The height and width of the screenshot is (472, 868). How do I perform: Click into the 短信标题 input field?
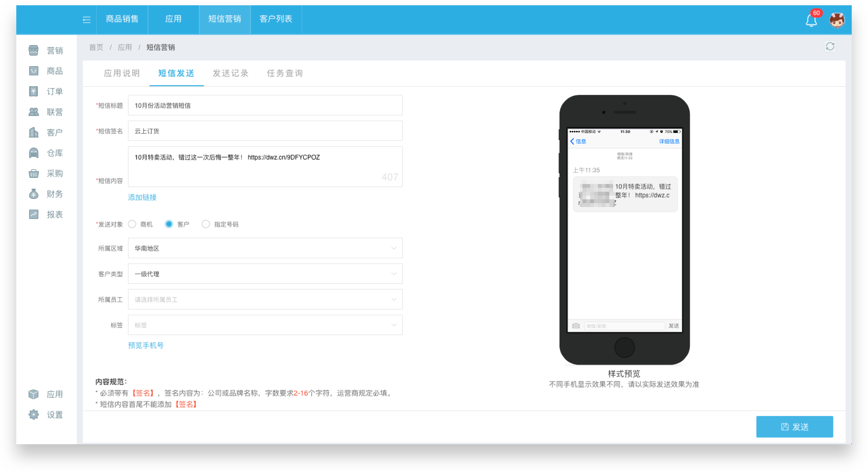point(265,105)
